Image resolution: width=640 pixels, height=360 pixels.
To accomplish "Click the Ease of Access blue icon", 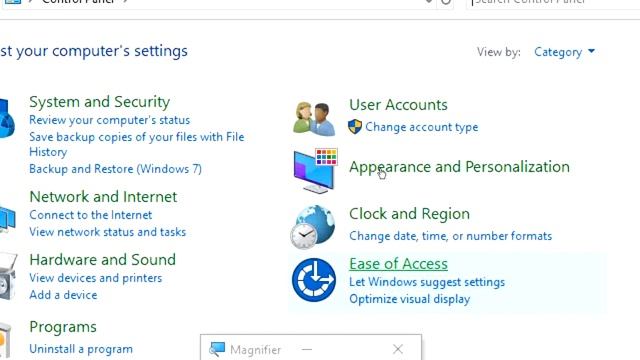I will 314,280.
